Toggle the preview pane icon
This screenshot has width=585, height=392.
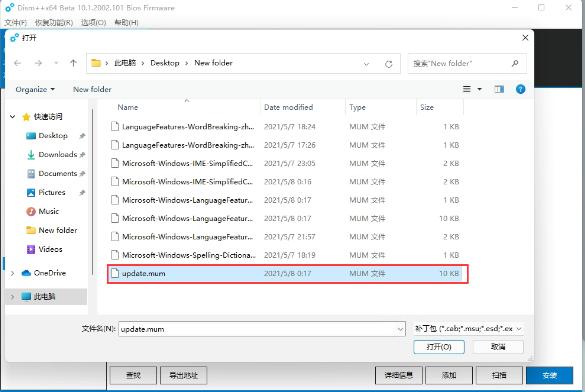point(499,89)
